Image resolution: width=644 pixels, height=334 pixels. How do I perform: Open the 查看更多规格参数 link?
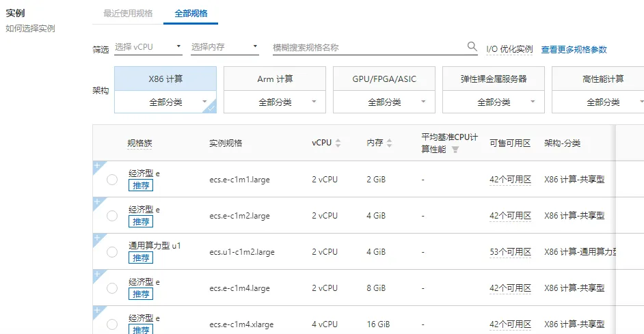574,50
